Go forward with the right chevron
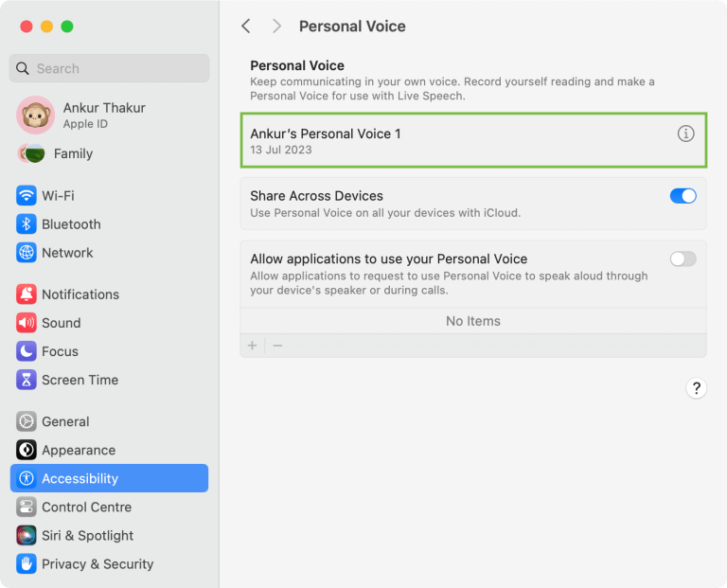Screen dimensions: 727x588 (276, 27)
